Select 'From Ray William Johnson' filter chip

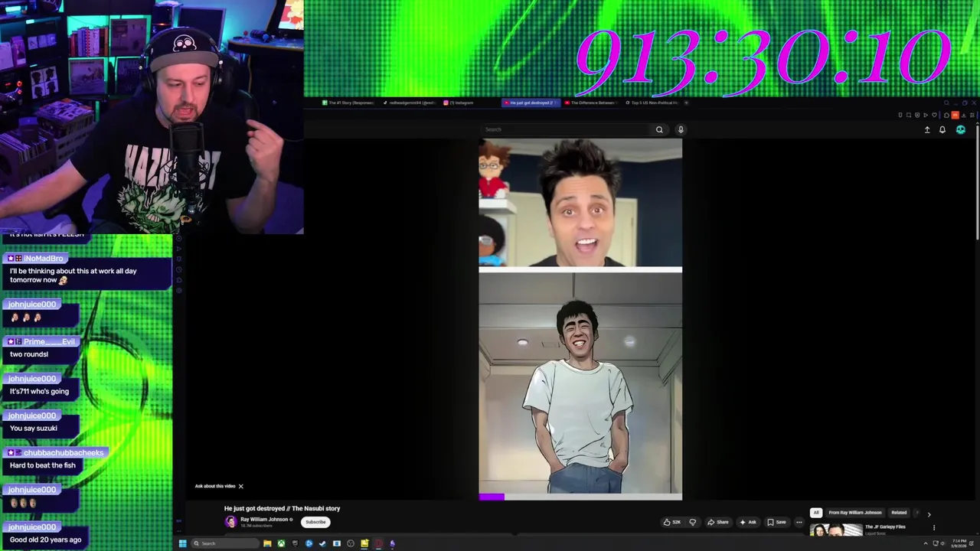855,513
